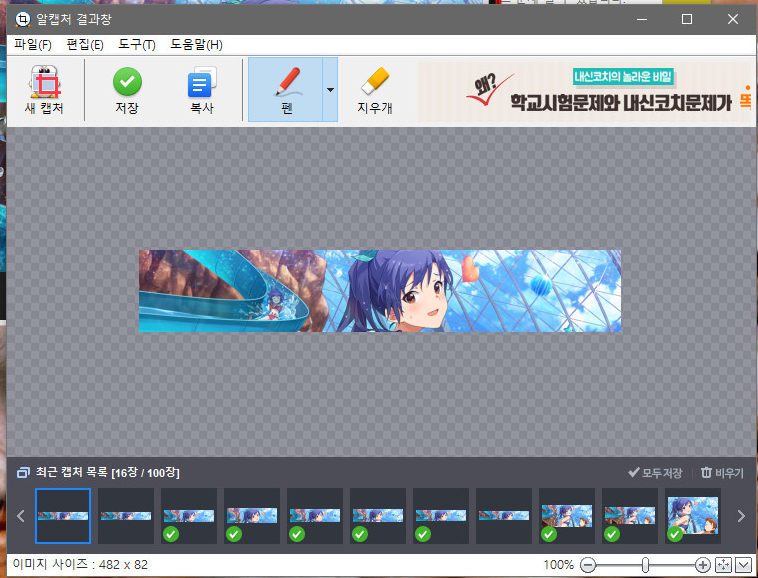Click the fit-to-window icon in status bar
Image resolution: width=758 pixels, height=578 pixels.
(724, 565)
